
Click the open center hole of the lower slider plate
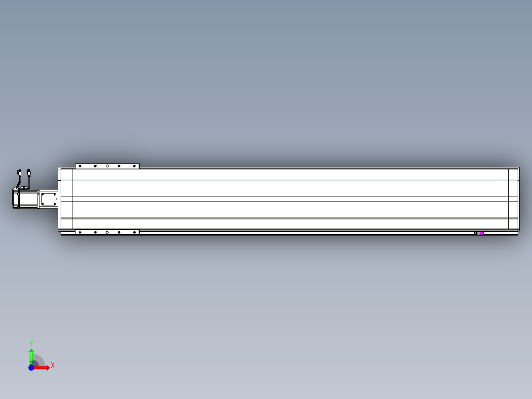click(107, 232)
